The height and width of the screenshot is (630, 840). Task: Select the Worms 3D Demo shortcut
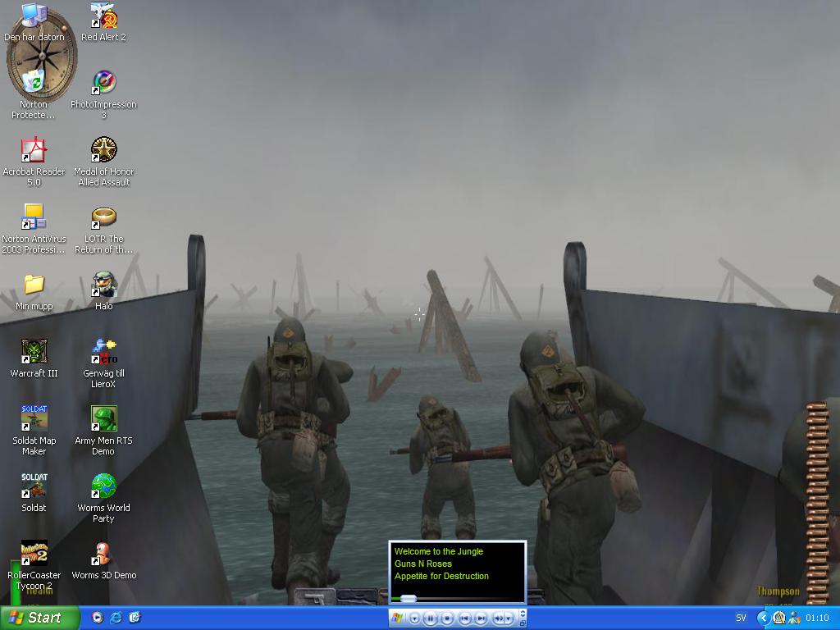103,559
